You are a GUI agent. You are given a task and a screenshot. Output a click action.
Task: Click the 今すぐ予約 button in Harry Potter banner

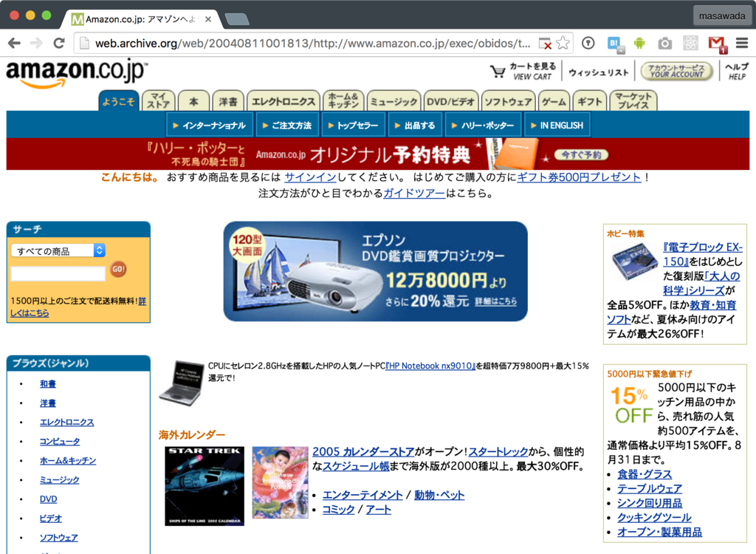click(x=581, y=155)
